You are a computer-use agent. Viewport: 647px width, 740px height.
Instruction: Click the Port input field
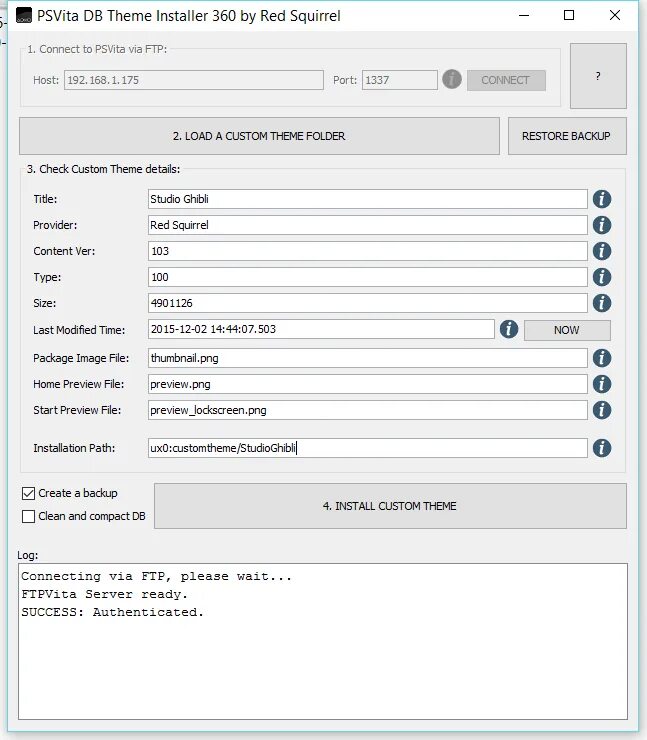(399, 80)
